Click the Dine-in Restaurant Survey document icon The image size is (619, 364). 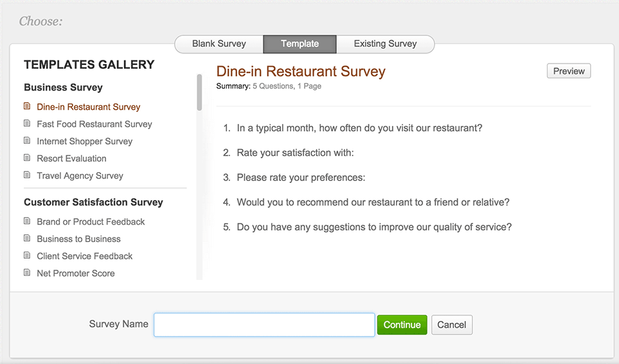[x=27, y=106]
